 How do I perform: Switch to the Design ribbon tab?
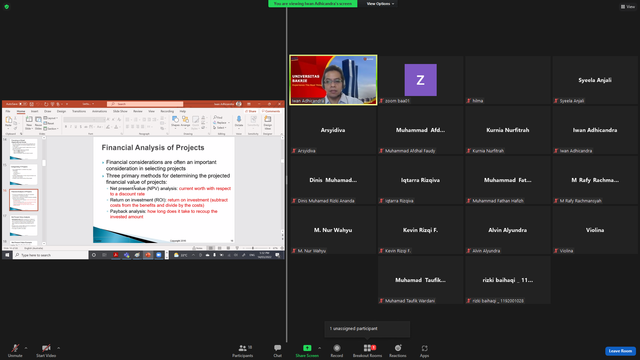click(x=61, y=111)
